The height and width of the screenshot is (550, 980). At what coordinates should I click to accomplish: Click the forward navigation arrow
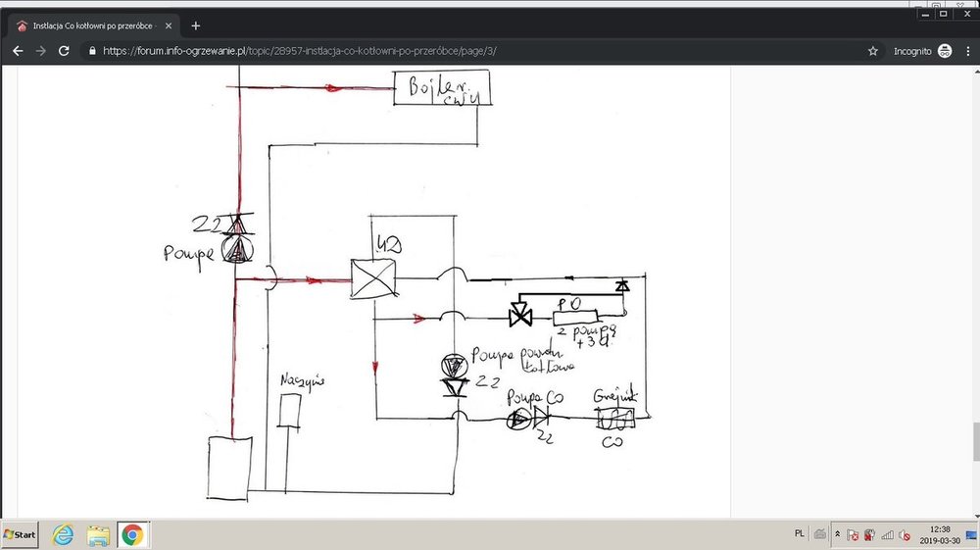click(40, 50)
